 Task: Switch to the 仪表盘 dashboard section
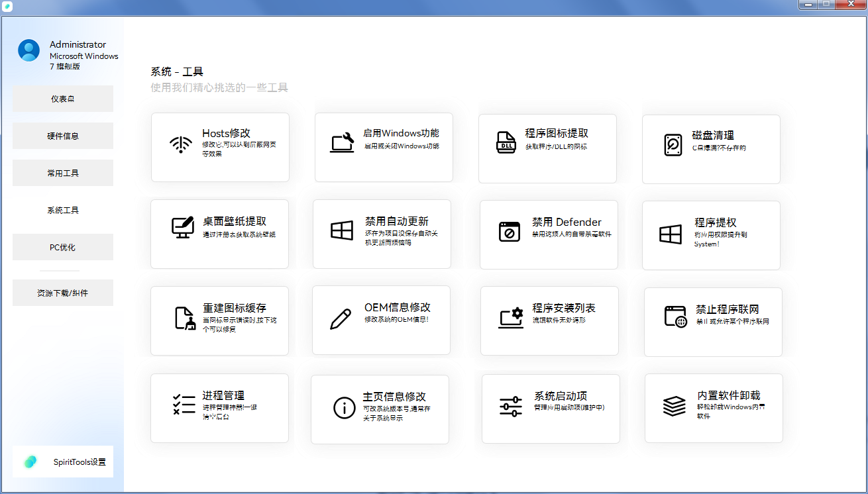pos(63,98)
